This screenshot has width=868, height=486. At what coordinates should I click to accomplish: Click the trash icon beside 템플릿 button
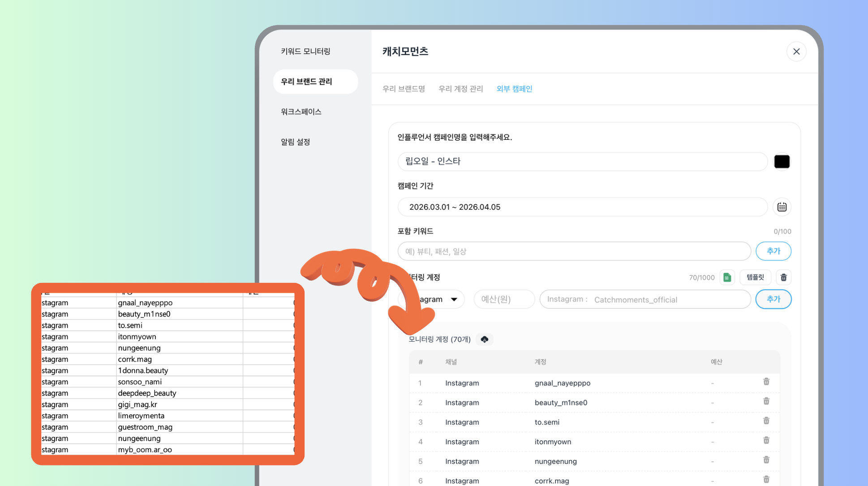[783, 278]
